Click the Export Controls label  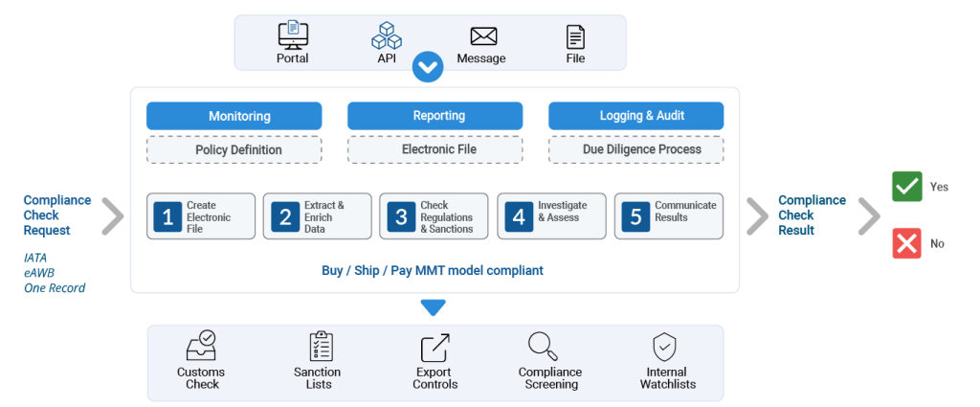coord(435,378)
